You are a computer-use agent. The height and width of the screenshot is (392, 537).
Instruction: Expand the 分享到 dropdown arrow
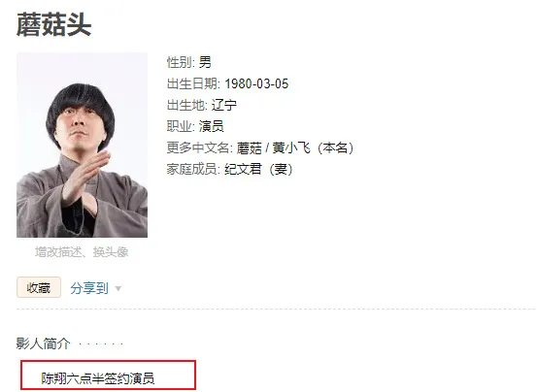click(118, 289)
